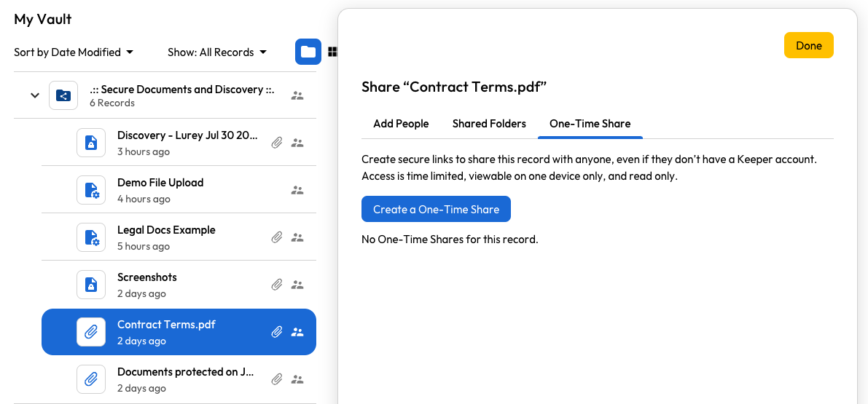The height and width of the screenshot is (404, 868).
Task: Switch to grid view icon
Action: tap(332, 52)
